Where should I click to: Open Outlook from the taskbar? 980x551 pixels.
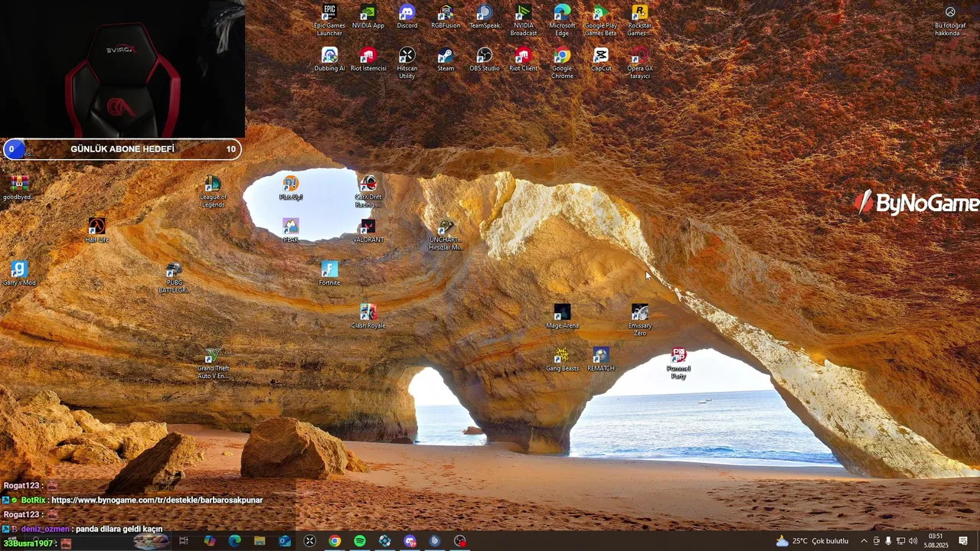click(x=285, y=541)
